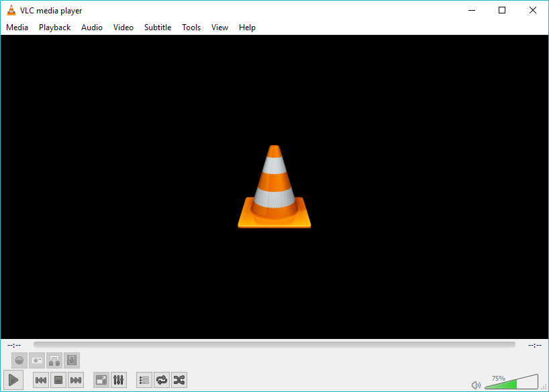
Task: Toggle the playlist view
Action: [144, 380]
